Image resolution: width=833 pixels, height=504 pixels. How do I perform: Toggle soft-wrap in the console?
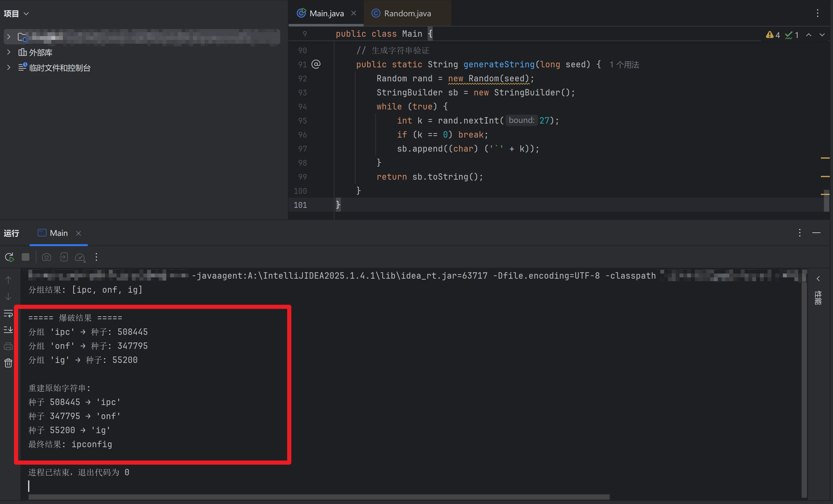pyautogui.click(x=8, y=313)
